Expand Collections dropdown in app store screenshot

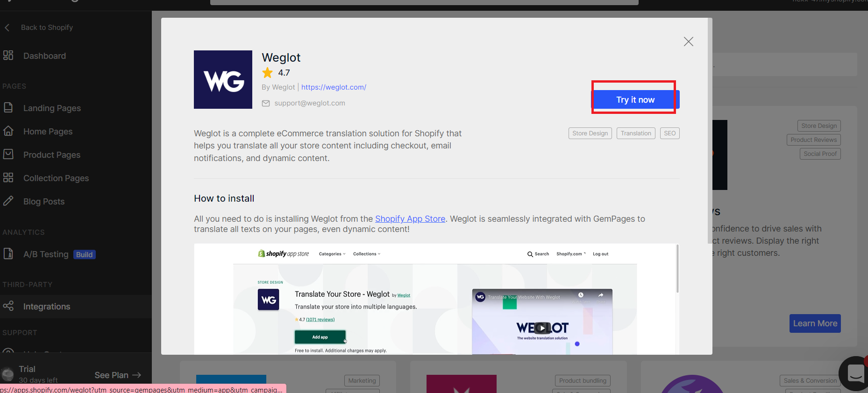click(x=367, y=254)
